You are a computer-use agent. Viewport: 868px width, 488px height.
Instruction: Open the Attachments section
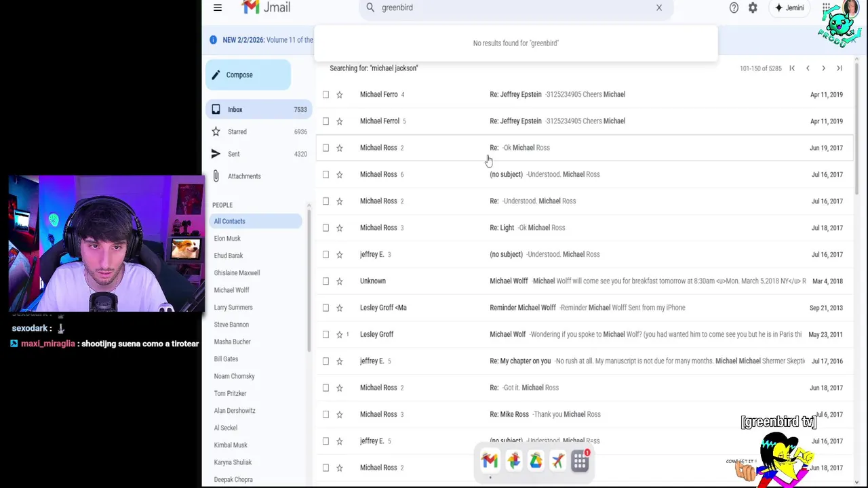[x=258, y=176]
